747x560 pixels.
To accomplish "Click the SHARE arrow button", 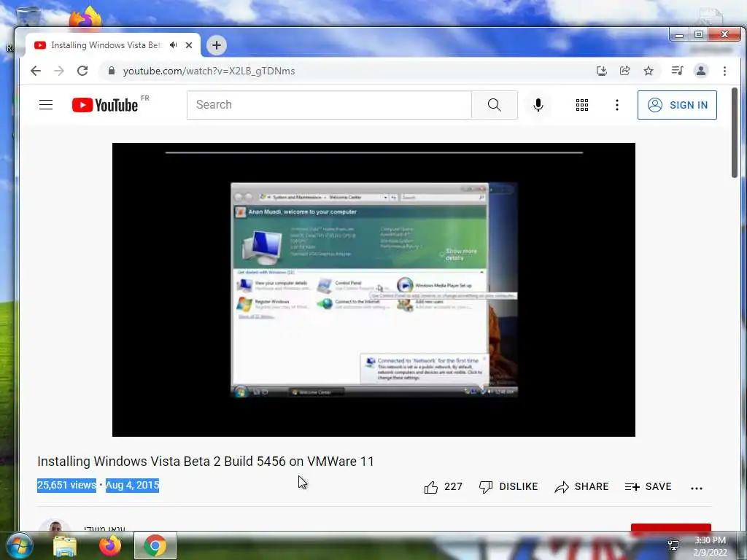I will pyautogui.click(x=581, y=486).
